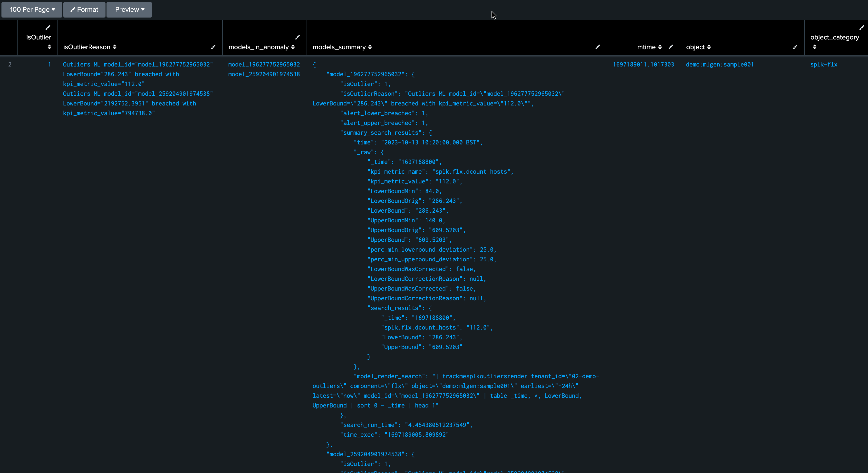This screenshot has width=868, height=473.
Task: Click pencil edit icon on object_category column
Action: [x=861, y=28]
